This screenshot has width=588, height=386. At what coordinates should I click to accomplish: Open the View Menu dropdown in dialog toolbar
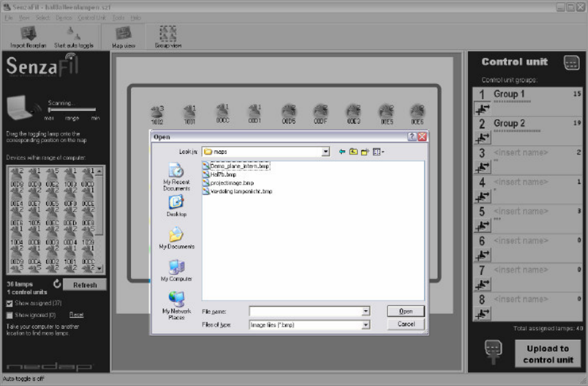tap(378, 152)
